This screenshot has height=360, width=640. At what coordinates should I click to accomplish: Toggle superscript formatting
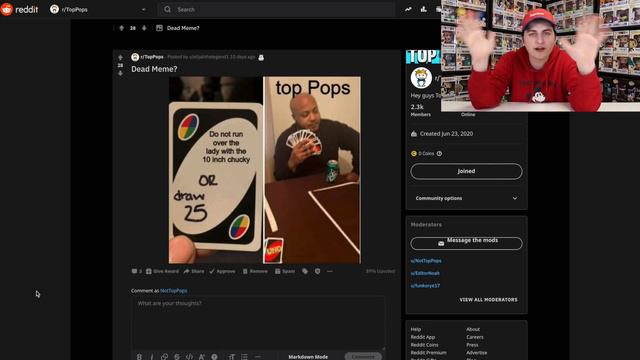(202, 357)
